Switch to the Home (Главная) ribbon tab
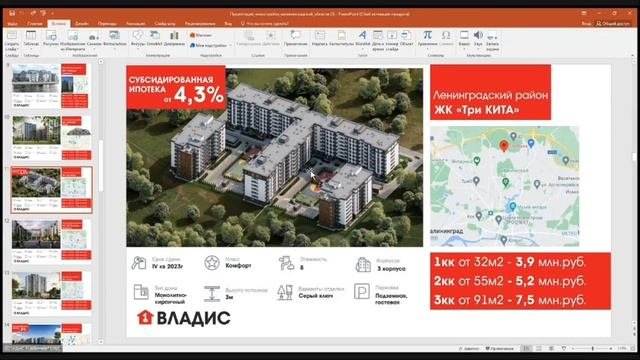This screenshot has height=360, width=640. tap(35, 24)
